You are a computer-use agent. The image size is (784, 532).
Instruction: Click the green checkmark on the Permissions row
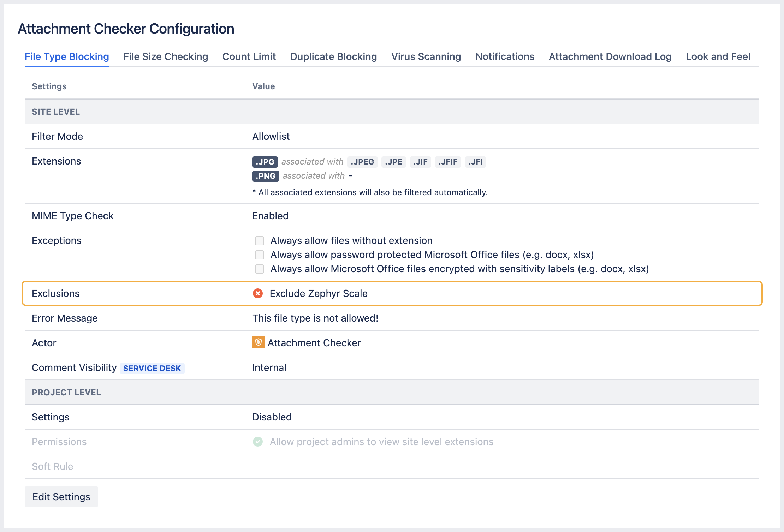tap(257, 442)
